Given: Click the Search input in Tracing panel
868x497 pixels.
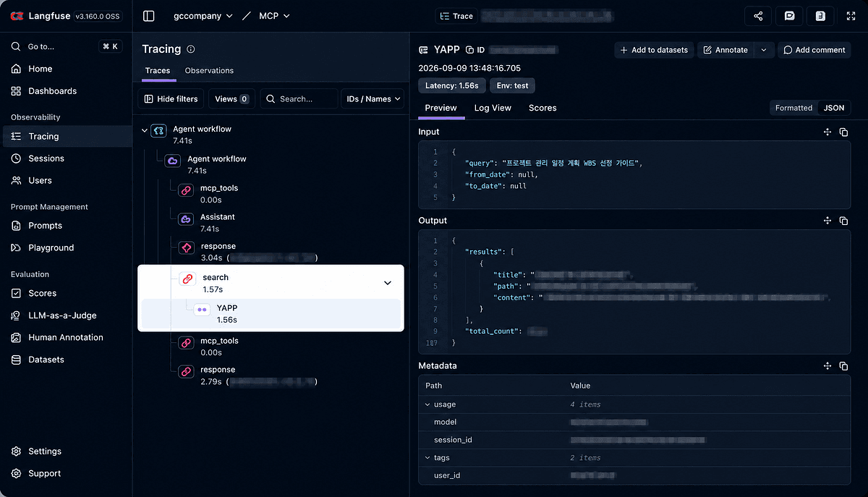Looking at the screenshot, I should (x=299, y=99).
